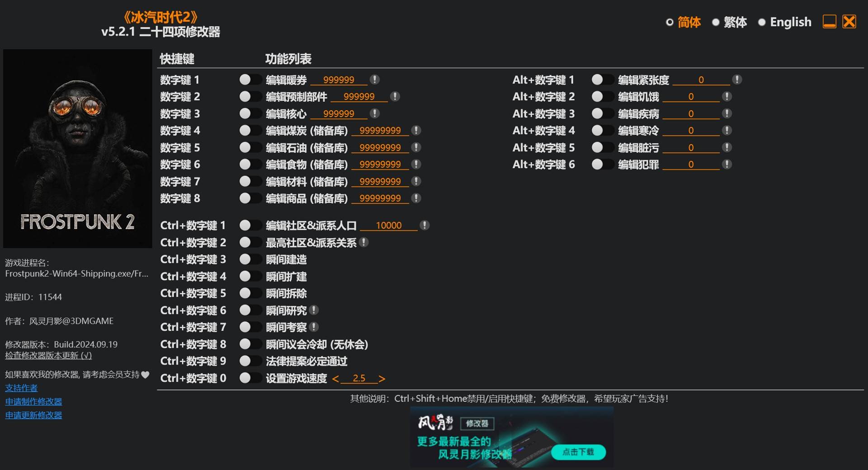Viewport: 868px width, 470px height.
Task: Toggle 瞬间研究 switch
Action: click(250, 310)
